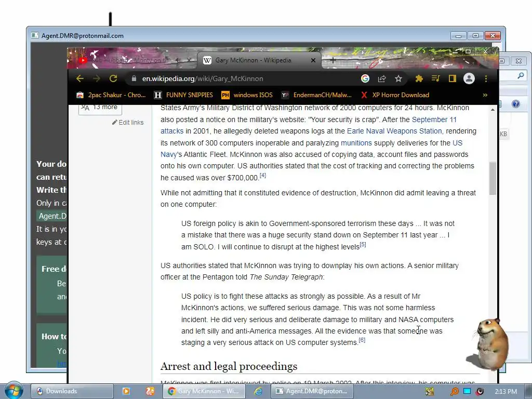Viewport: 532px width, 399px height.
Task: Open Chrome profile avatar
Action: 469,79
